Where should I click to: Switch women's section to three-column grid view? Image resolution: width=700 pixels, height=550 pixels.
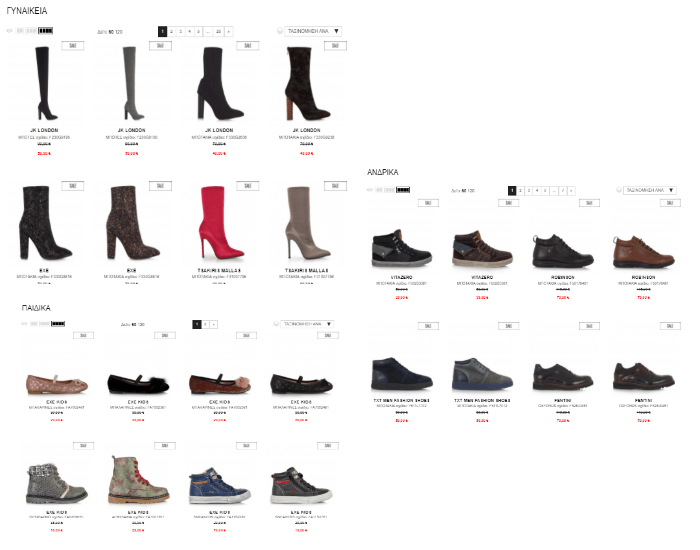pyautogui.click(x=31, y=31)
